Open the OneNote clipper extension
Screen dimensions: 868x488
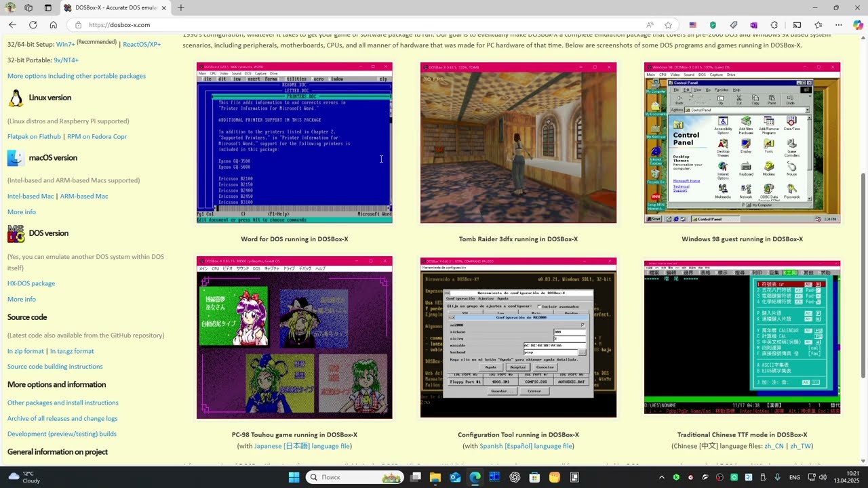pos(753,25)
